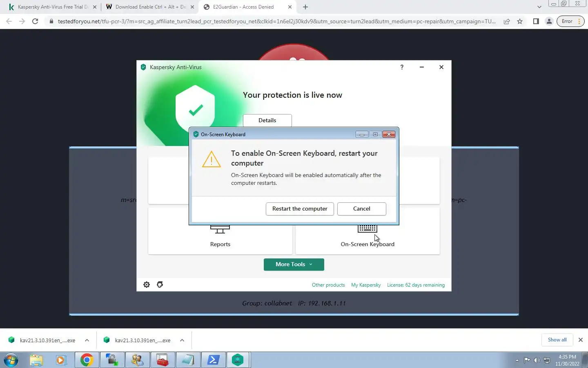Open notepad taskbar icon
This screenshot has height=368, width=588.
188,360
